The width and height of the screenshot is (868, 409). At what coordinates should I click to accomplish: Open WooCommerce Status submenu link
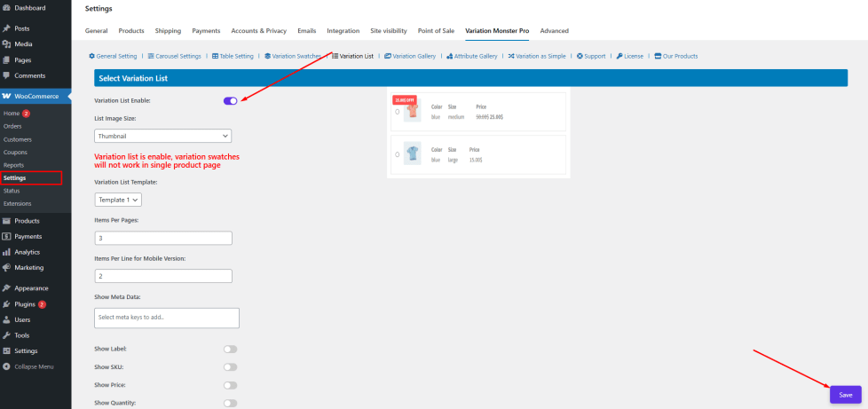[x=11, y=191]
